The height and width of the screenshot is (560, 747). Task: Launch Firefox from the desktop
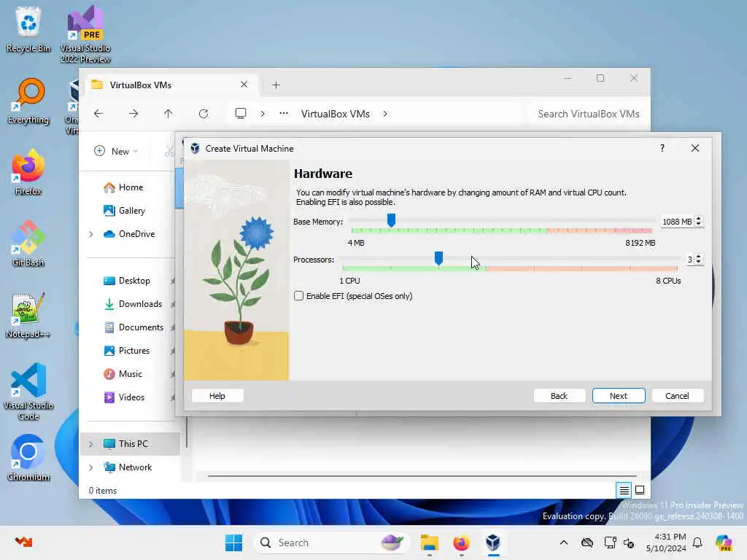[28, 172]
